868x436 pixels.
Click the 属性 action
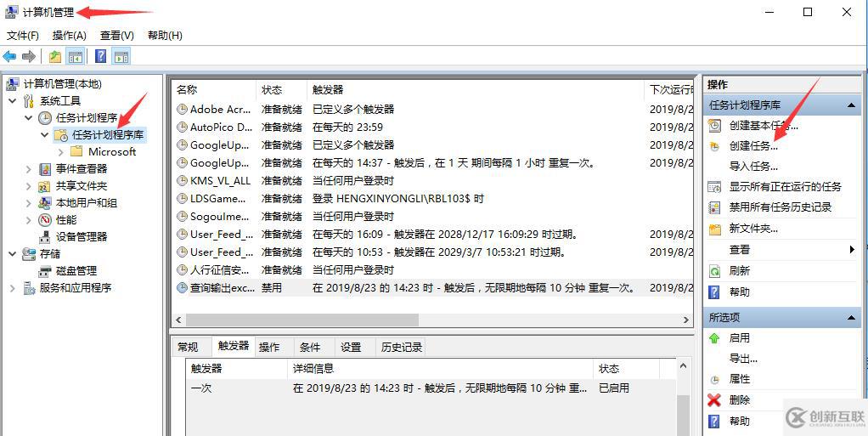click(x=740, y=379)
